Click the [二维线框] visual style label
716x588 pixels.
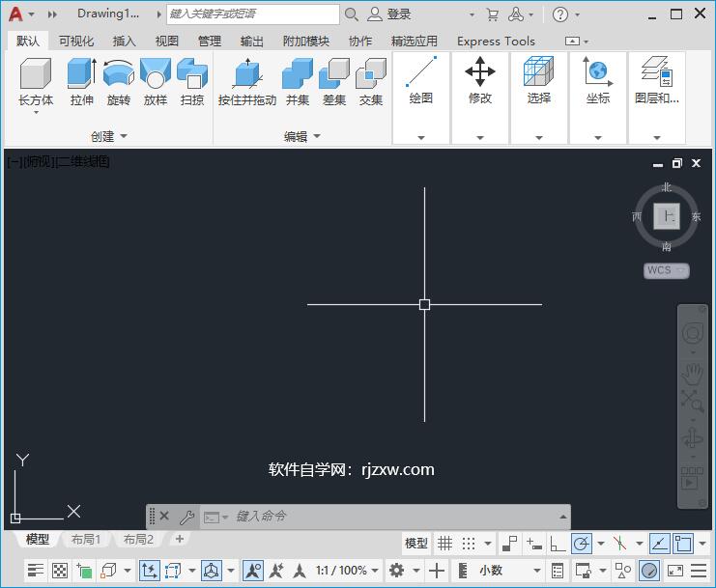point(83,161)
